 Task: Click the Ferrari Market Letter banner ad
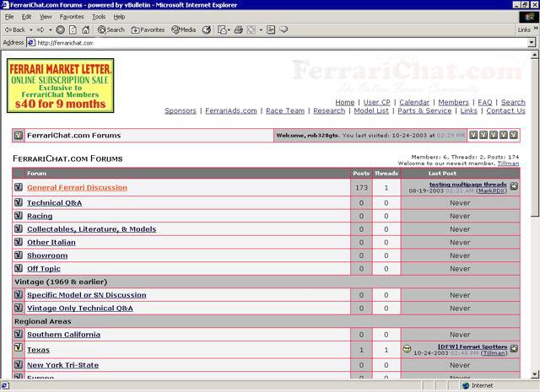[60, 85]
